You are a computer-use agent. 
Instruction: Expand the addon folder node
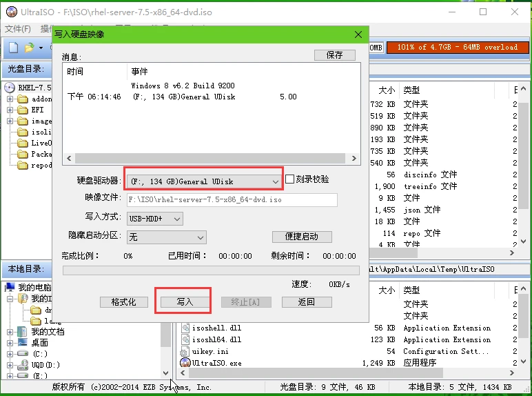[10, 99]
